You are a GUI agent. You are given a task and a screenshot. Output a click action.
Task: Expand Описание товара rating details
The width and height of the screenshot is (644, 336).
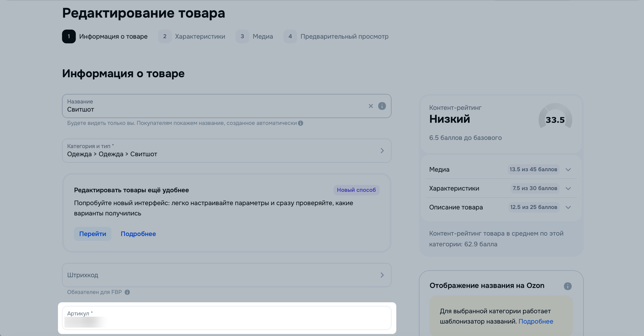(568, 207)
